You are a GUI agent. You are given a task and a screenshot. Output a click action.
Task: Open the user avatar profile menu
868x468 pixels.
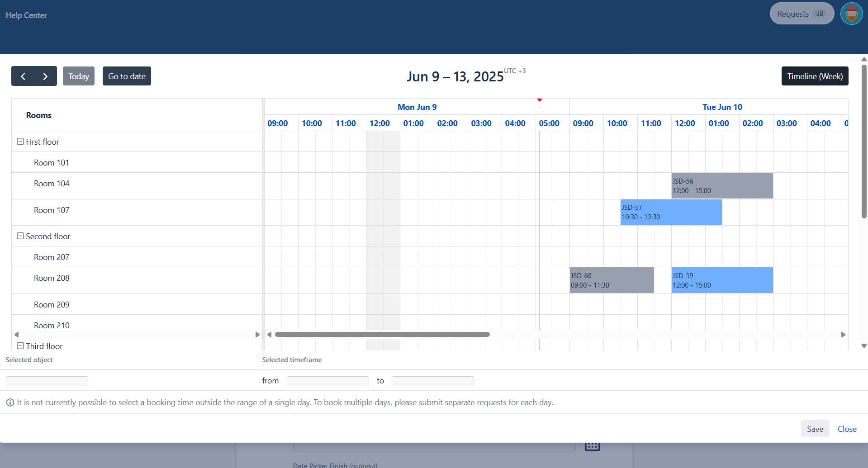click(x=851, y=14)
